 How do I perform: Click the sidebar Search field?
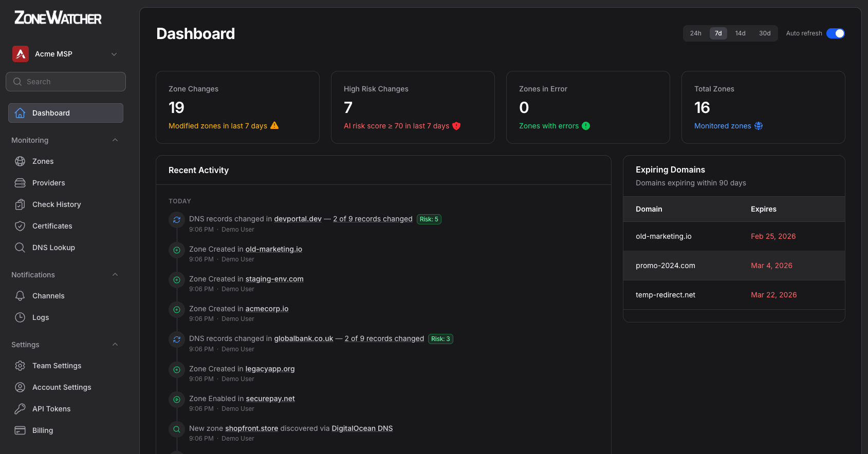[x=66, y=82]
